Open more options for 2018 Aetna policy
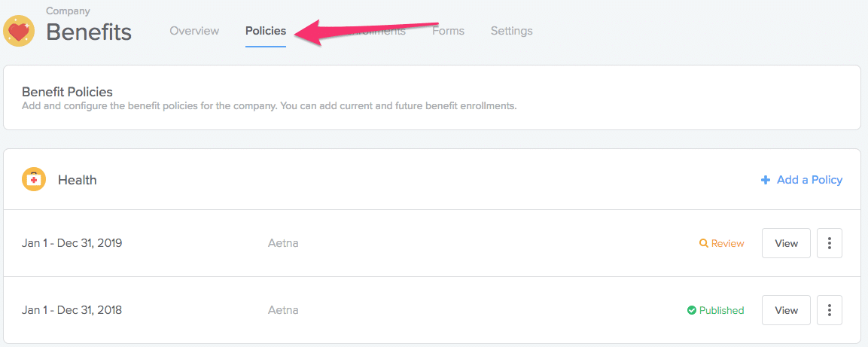The width and height of the screenshot is (868, 347). pyautogui.click(x=829, y=310)
